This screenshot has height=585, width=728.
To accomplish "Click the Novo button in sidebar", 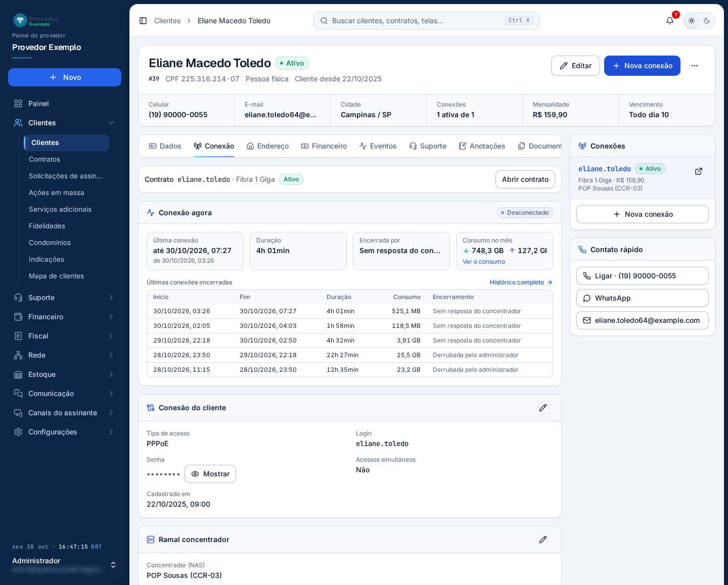I will tap(65, 77).
